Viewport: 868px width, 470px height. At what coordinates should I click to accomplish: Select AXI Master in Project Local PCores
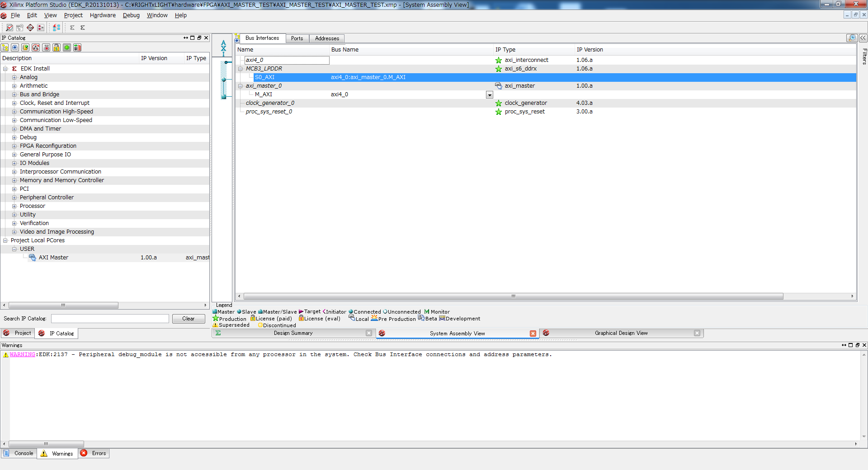53,258
